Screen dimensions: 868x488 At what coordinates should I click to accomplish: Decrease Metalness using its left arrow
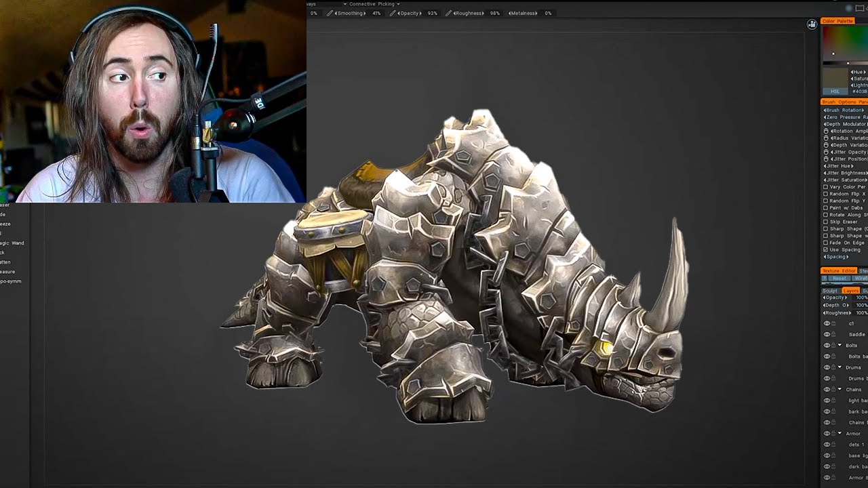coord(510,13)
